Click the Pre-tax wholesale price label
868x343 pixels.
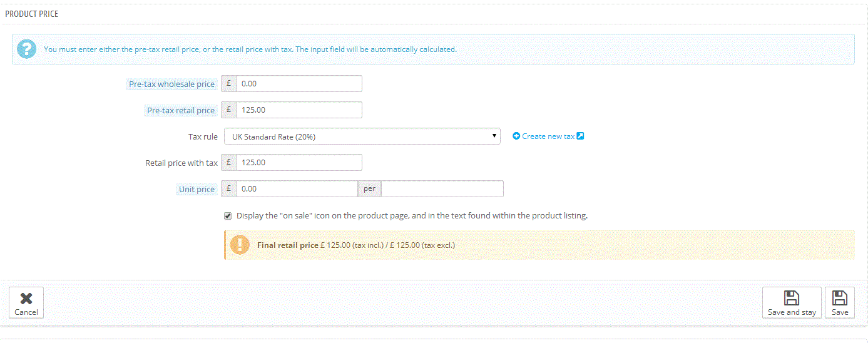point(171,84)
